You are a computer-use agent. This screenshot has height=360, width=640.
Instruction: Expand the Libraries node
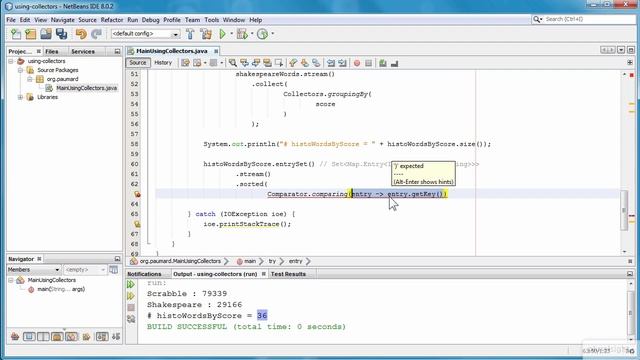point(20,97)
